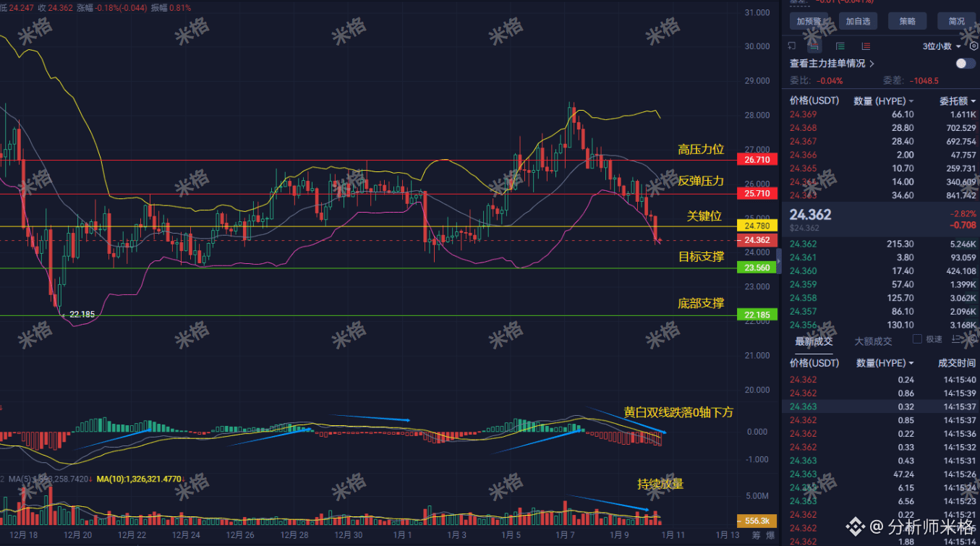
Task: Show buy orders only view
Action: (840, 46)
